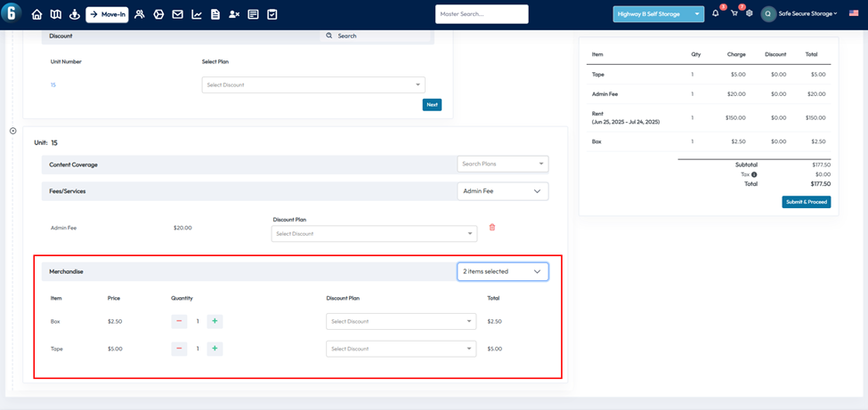Viewport: 868px width, 410px height.
Task: Expand the Highway B Self Storage selector
Action: (658, 14)
